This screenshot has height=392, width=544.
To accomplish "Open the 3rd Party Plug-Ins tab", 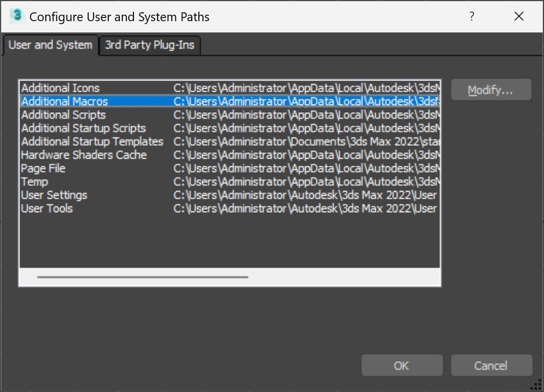I will [x=149, y=45].
